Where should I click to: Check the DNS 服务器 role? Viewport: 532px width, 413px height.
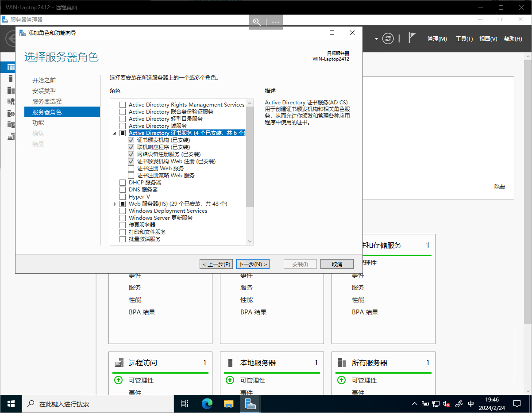tap(123, 190)
